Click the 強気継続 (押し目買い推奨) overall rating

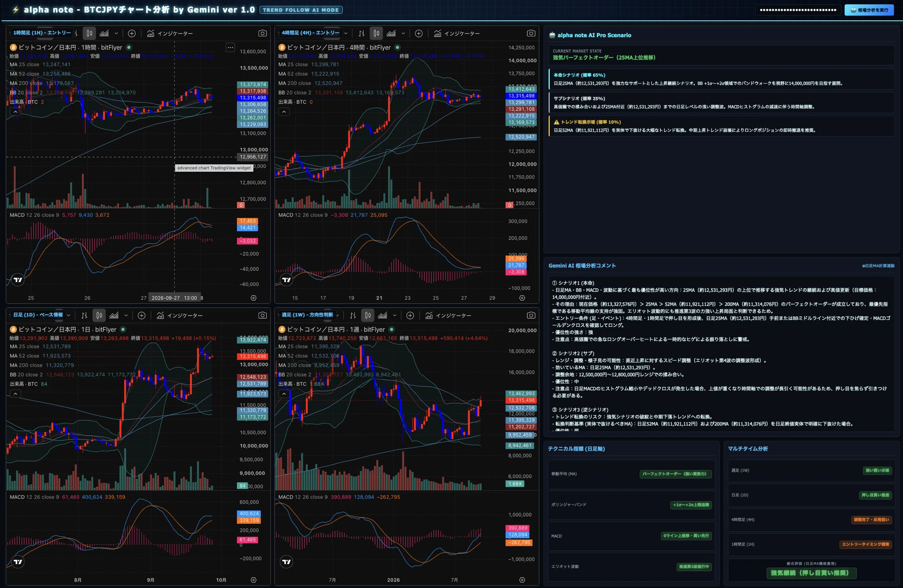pyautogui.click(x=811, y=573)
